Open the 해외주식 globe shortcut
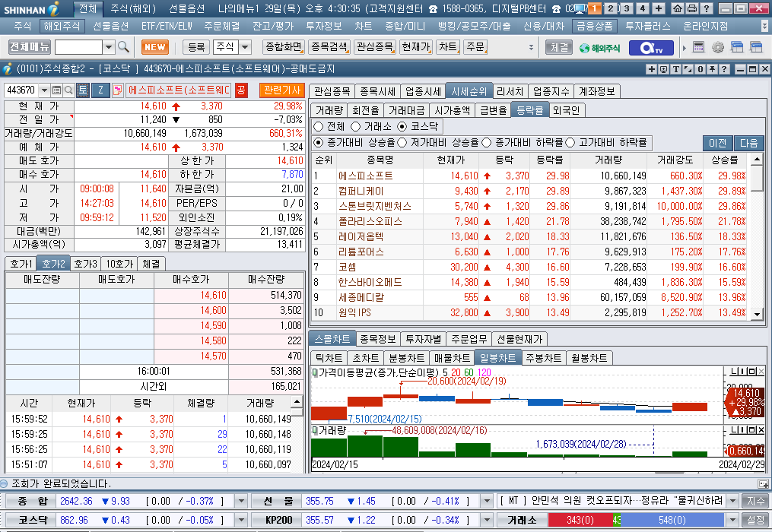 (599, 48)
